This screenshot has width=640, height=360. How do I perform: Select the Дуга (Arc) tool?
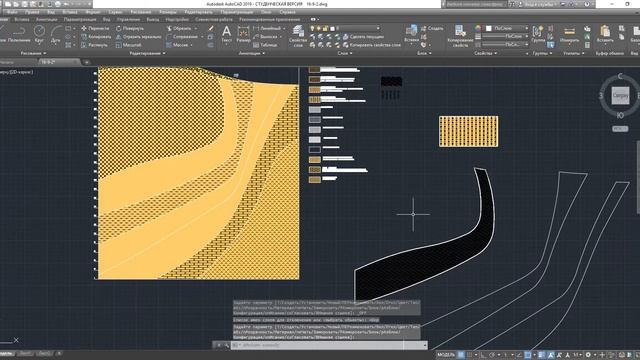point(56,34)
